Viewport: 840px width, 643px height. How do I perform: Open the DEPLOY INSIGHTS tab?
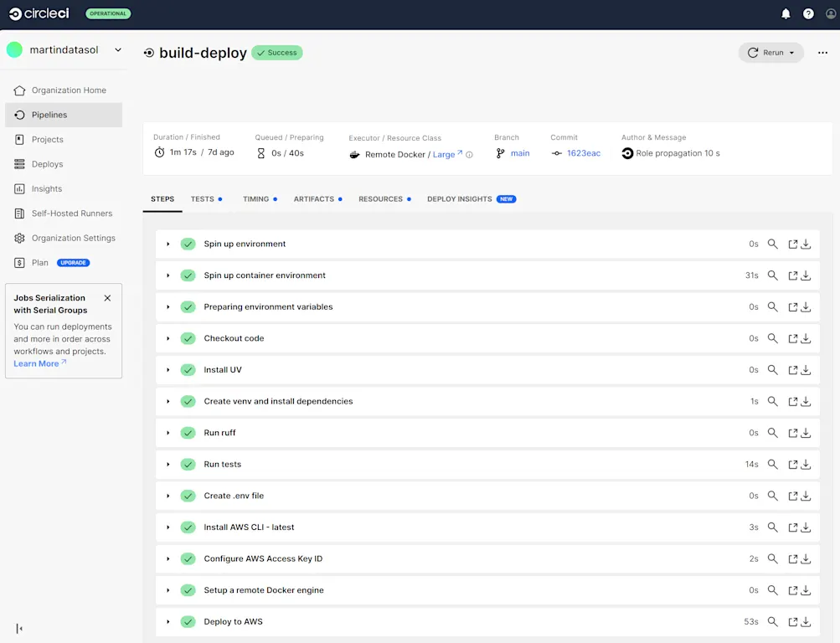click(460, 198)
